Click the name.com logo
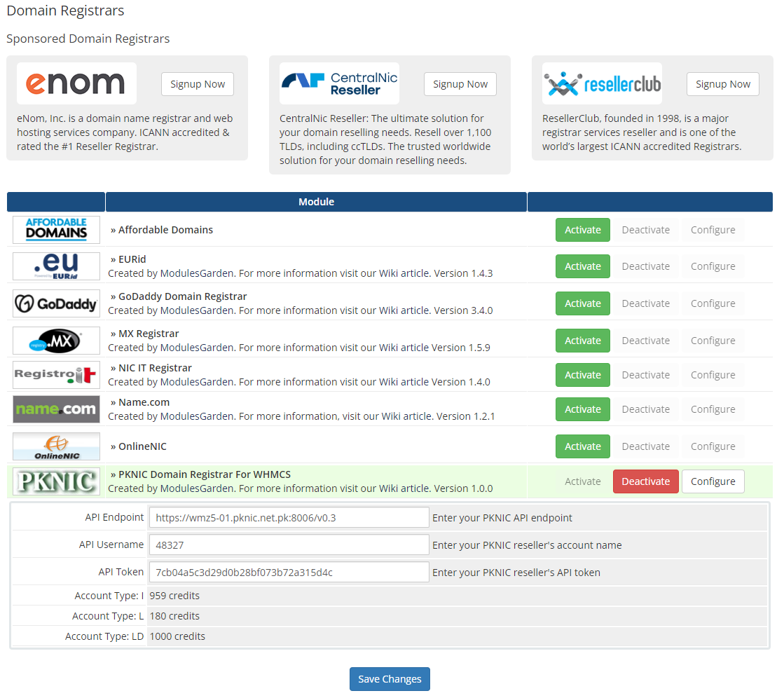The image size is (784, 698). pos(57,409)
